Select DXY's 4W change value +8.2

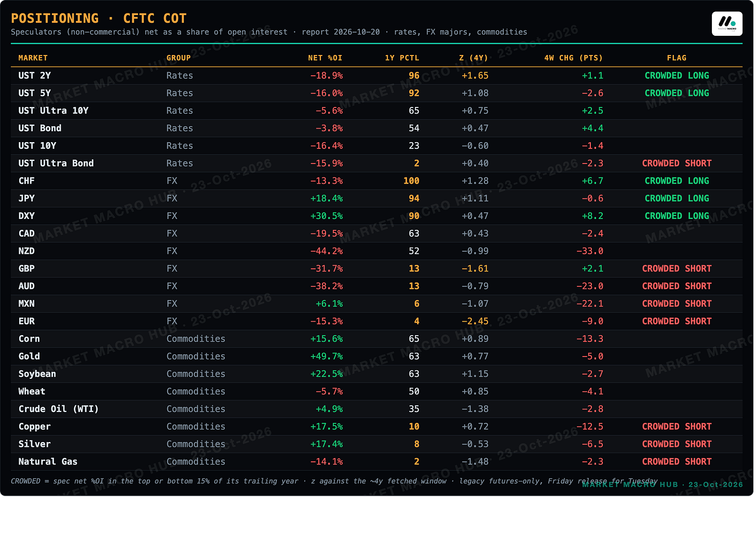(592, 216)
